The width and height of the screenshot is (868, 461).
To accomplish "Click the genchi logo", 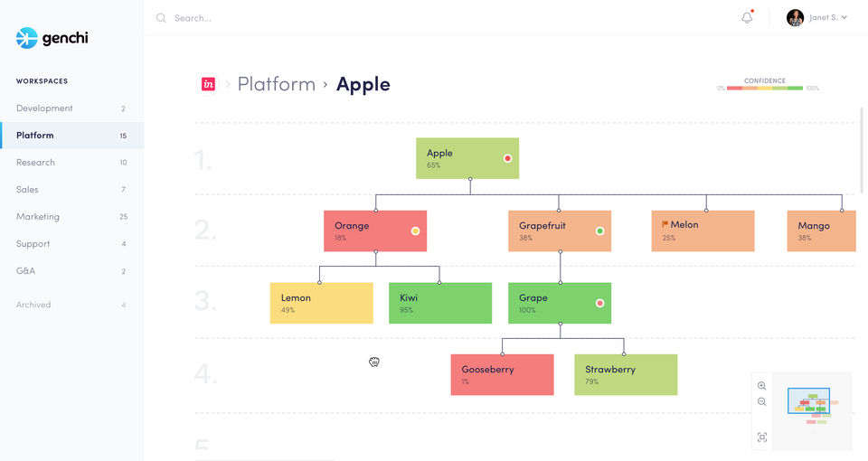I will tap(52, 38).
